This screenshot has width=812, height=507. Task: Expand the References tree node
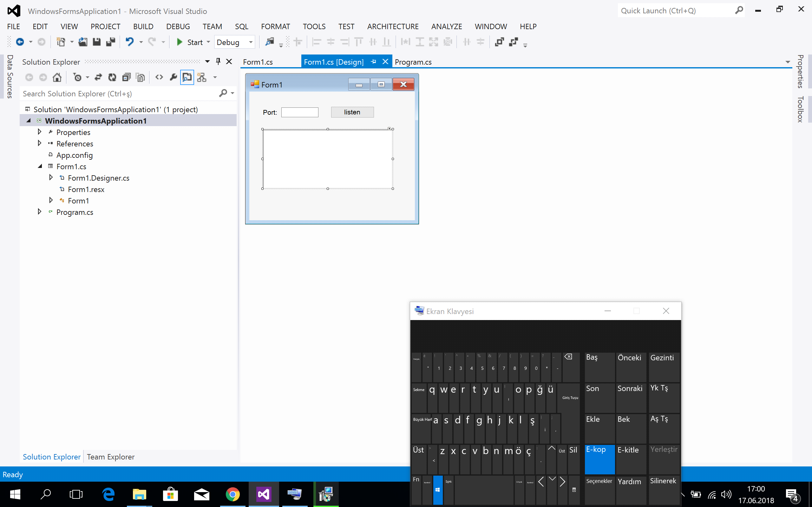(x=40, y=144)
